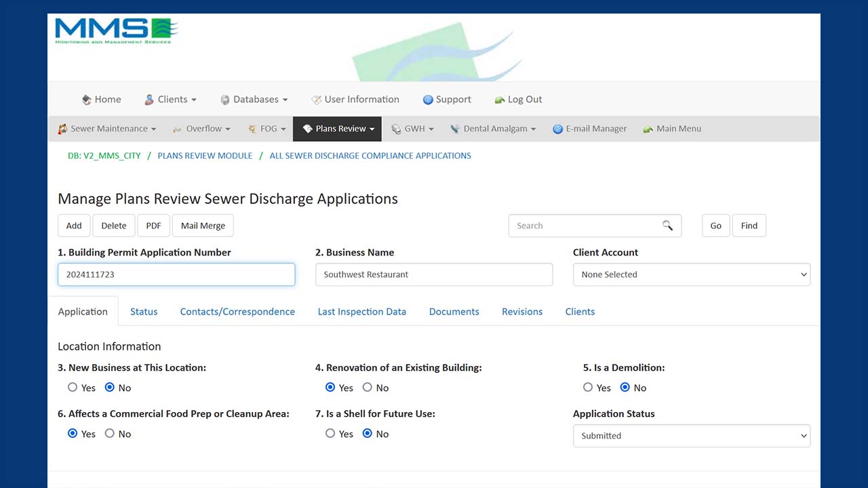The image size is (868, 488).
Task: Click the Home icon in navigation bar
Action: (x=86, y=100)
